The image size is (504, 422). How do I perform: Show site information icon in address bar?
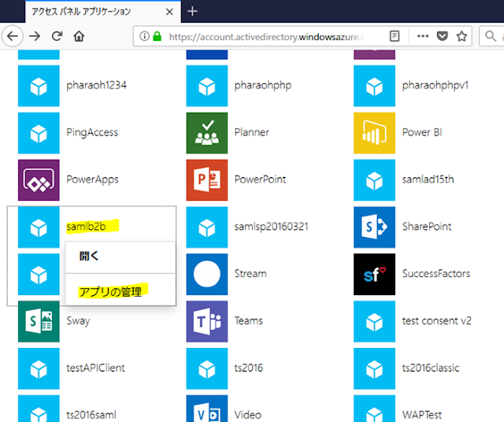click(x=144, y=36)
